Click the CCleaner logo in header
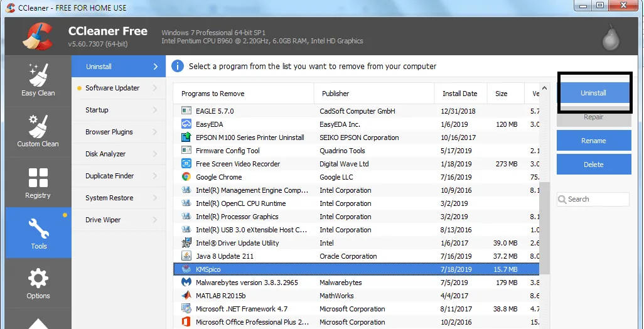 pos(37,36)
